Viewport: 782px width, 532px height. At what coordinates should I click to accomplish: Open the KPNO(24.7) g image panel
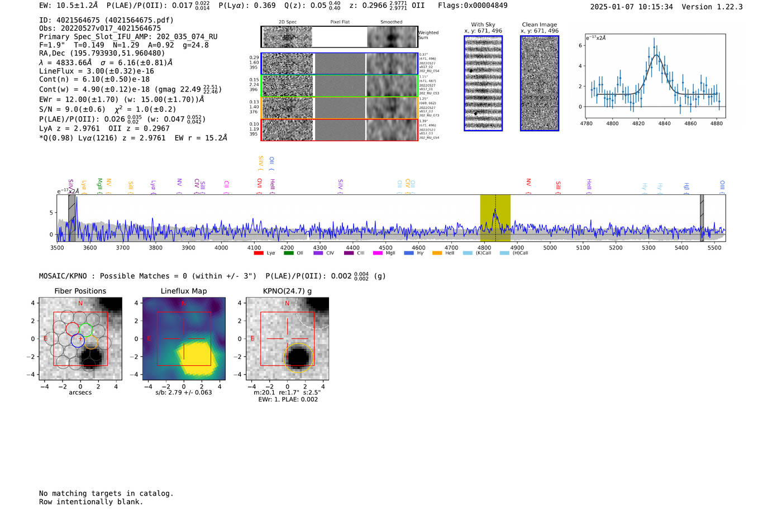coord(287,339)
